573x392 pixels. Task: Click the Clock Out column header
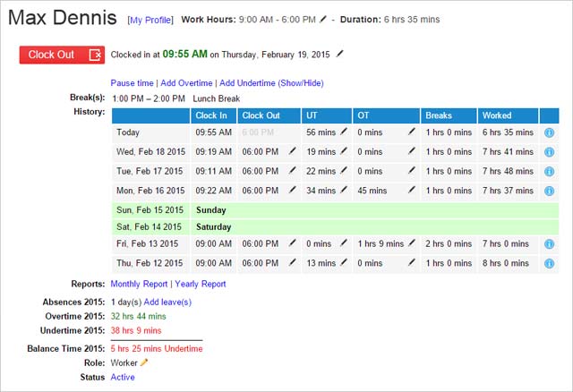pyautogui.click(x=269, y=115)
